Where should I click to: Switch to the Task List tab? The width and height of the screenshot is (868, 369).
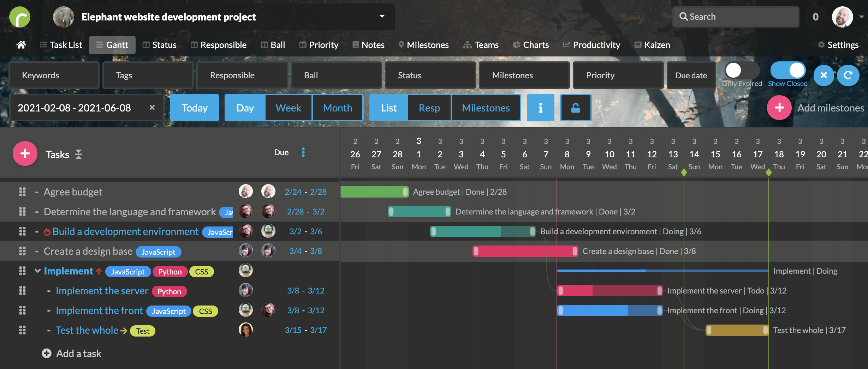61,45
